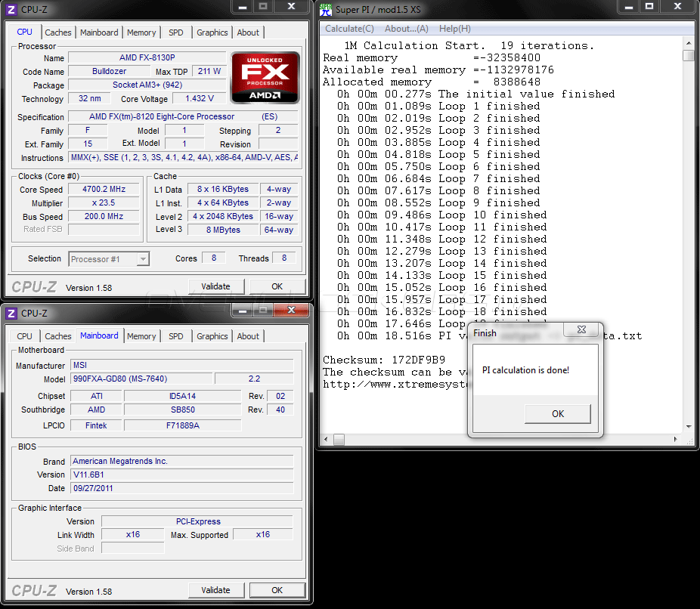The height and width of the screenshot is (609, 700).
Task: Click Validate in top CPU-Z window
Action: coord(216,286)
